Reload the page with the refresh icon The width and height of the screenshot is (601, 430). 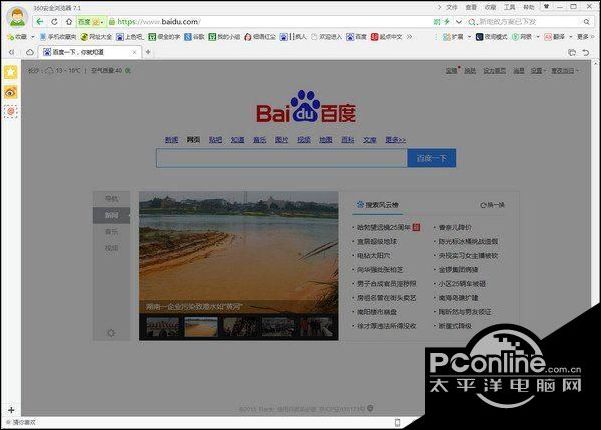pos(54,22)
